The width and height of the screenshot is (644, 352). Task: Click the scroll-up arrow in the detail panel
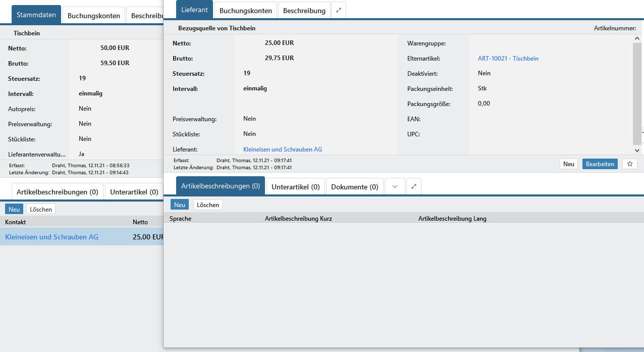(x=637, y=38)
